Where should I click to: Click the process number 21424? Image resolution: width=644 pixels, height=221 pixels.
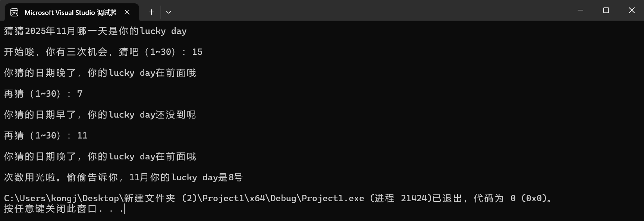414,198
